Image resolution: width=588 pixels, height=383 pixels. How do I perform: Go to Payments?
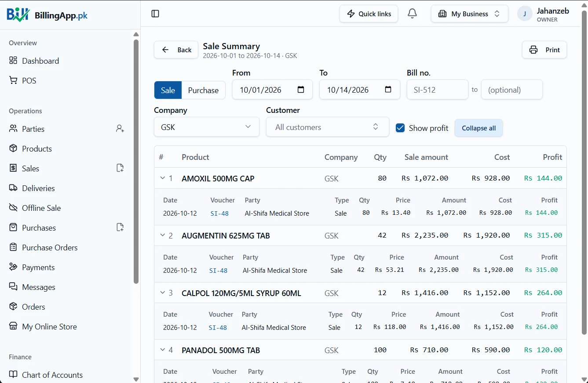[x=38, y=267]
